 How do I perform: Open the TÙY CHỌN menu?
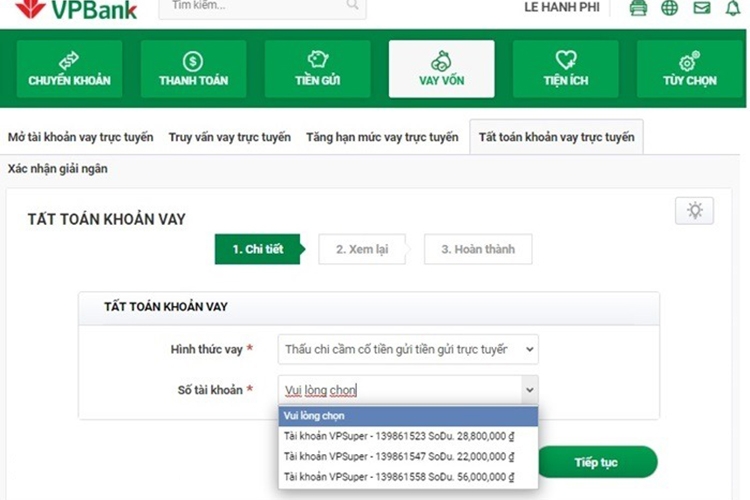690,69
